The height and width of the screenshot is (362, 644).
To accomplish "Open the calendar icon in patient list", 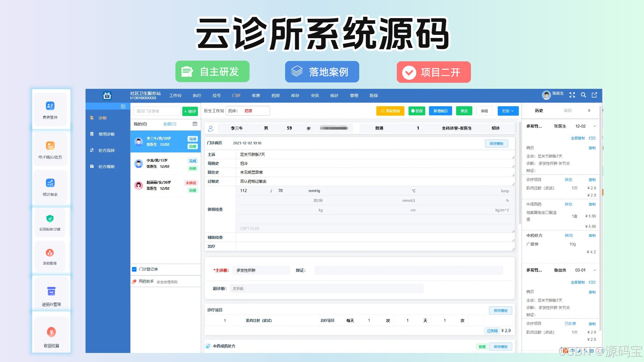I will point(195,124).
